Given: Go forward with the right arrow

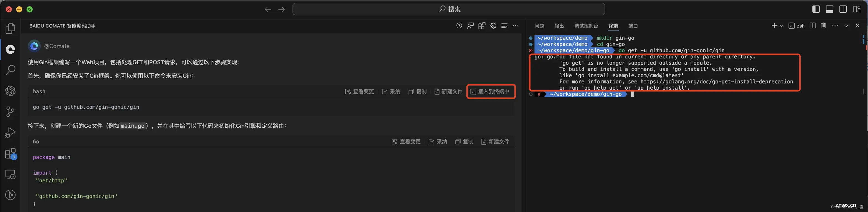Looking at the screenshot, I should [281, 9].
